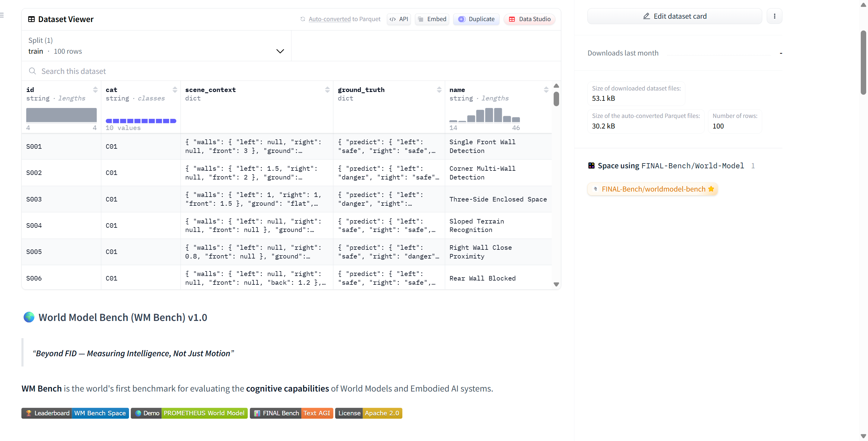Click the Dataset Viewer grid icon
868x441 pixels.
click(x=32, y=19)
